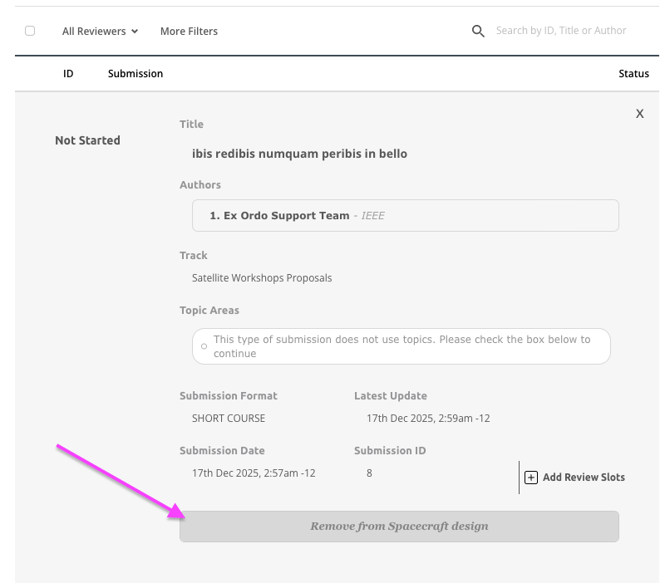Click the Submission ID value 8
Screen dimensions: 670x583
(369, 473)
